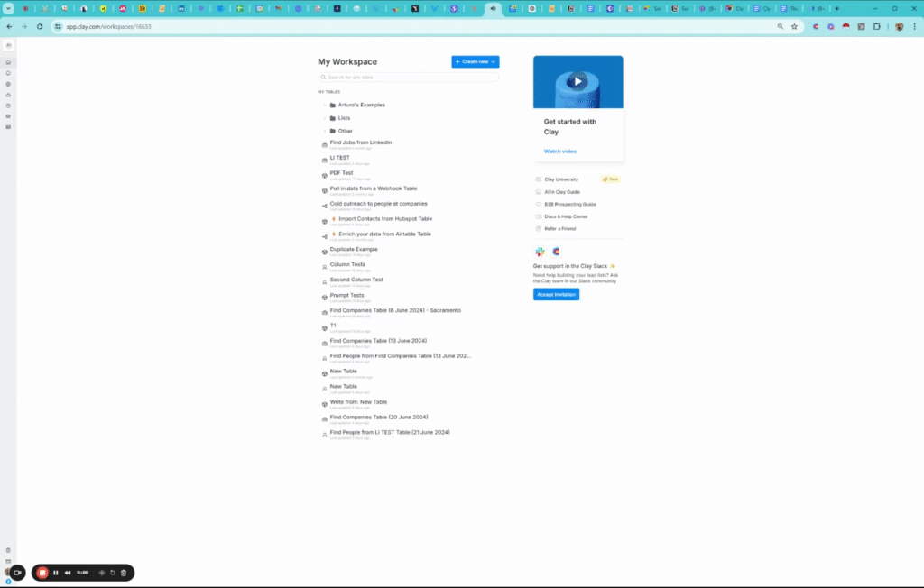Open the Find Jobs from LinkedIn table
The width and height of the screenshot is (924, 588).
pos(360,142)
